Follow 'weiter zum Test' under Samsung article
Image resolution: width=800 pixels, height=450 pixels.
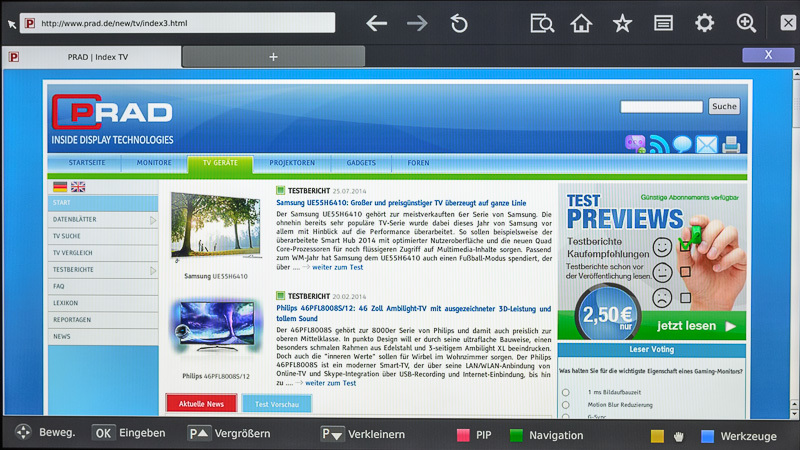coord(337,267)
